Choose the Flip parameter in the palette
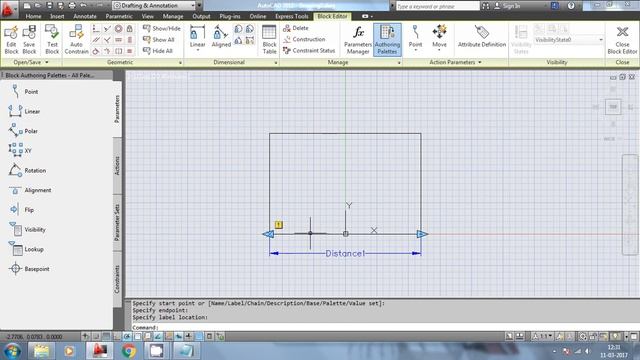 (x=21, y=209)
